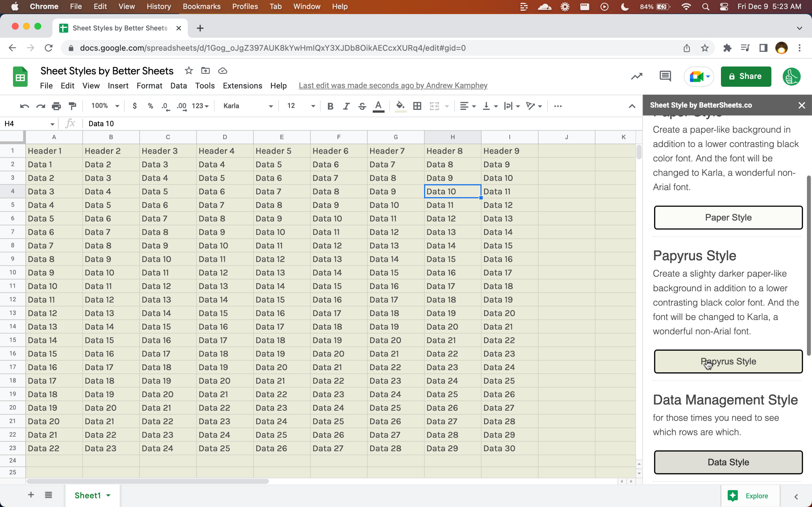Star the spreadsheet
The image size is (812, 507).
189,71
